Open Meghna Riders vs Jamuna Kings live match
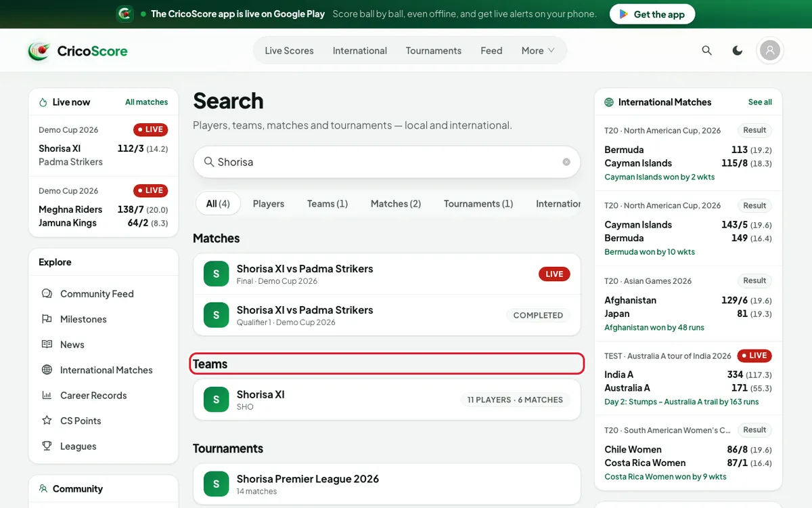This screenshot has height=508, width=812. pos(104,207)
